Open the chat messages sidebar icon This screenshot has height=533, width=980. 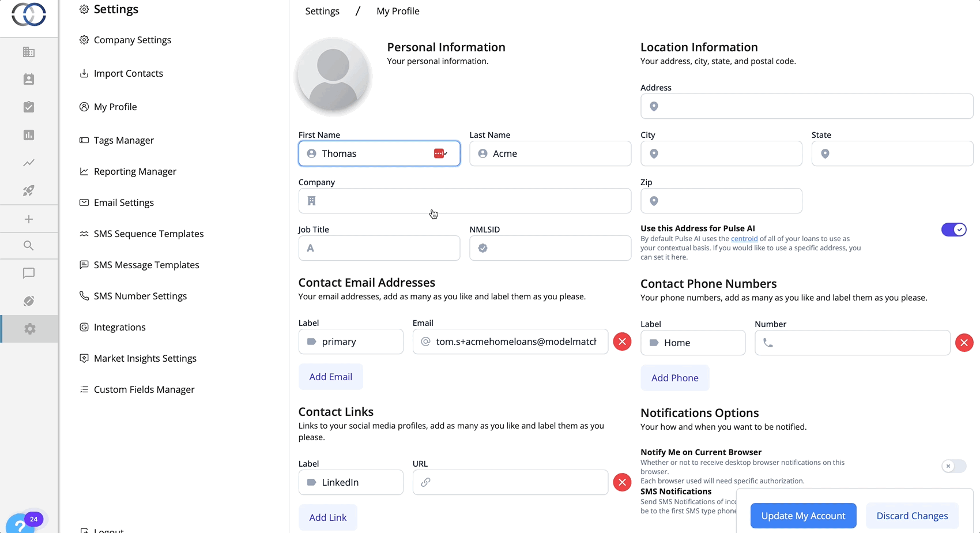point(29,273)
